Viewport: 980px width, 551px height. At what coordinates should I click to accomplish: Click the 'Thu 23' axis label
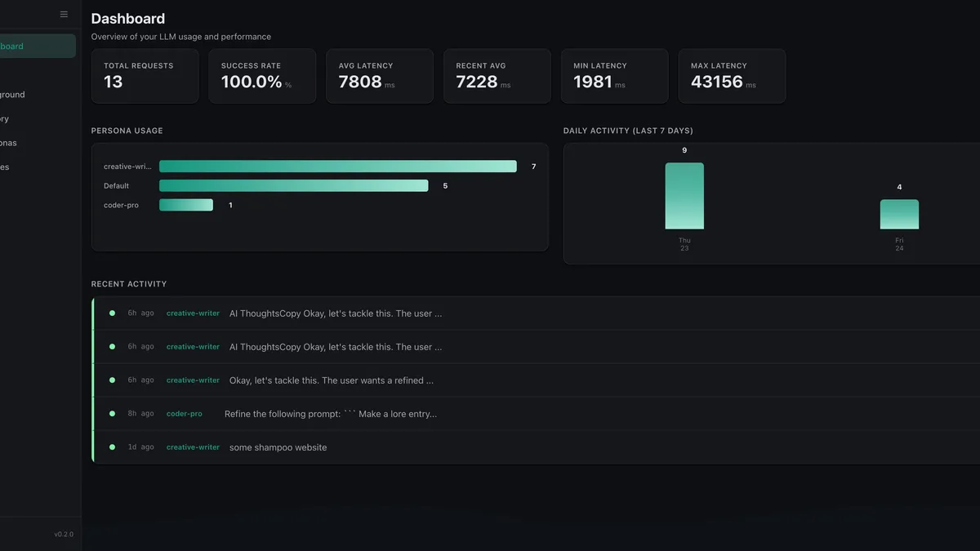[x=684, y=244]
